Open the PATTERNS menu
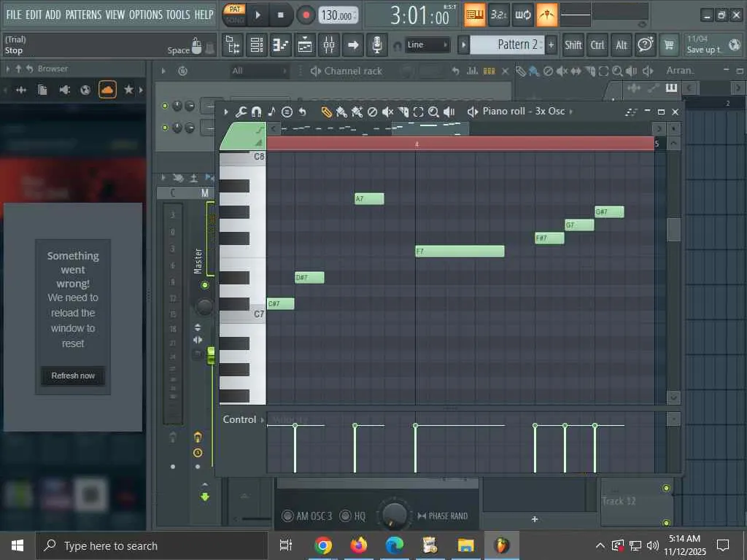747x560 pixels. pos(83,15)
